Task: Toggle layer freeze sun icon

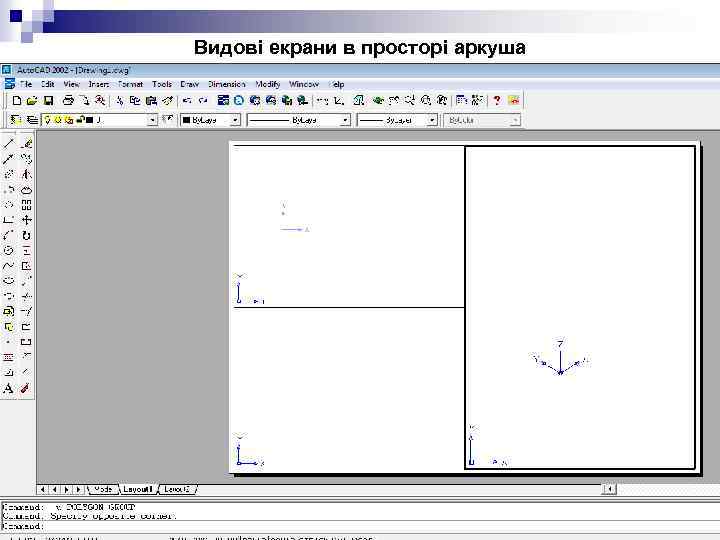Action: (58, 120)
